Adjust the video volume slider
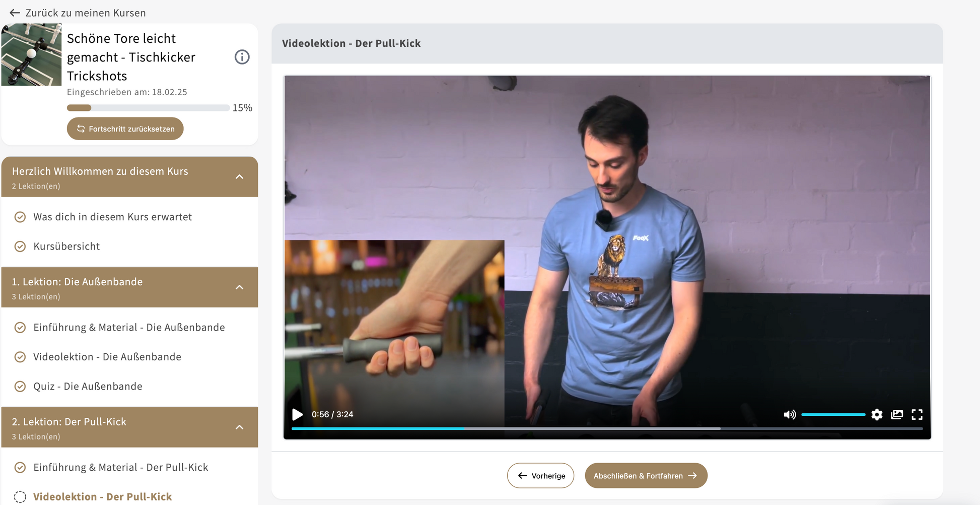980x505 pixels. tap(833, 414)
